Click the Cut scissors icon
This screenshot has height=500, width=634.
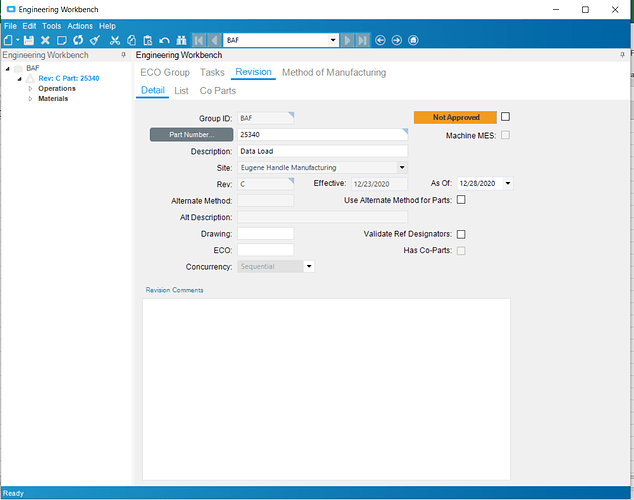pyautogui.click(x=115, y=40)
